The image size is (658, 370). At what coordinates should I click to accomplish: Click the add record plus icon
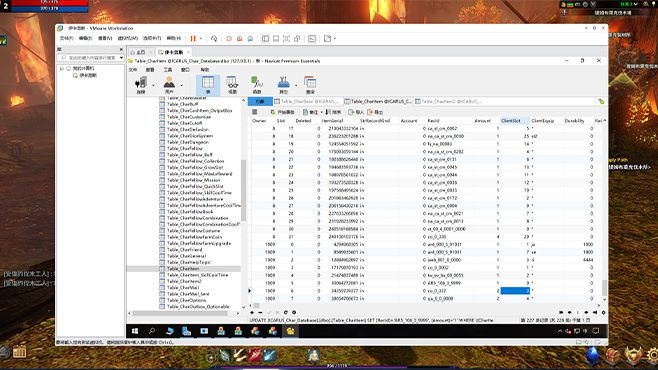point(252,313)
